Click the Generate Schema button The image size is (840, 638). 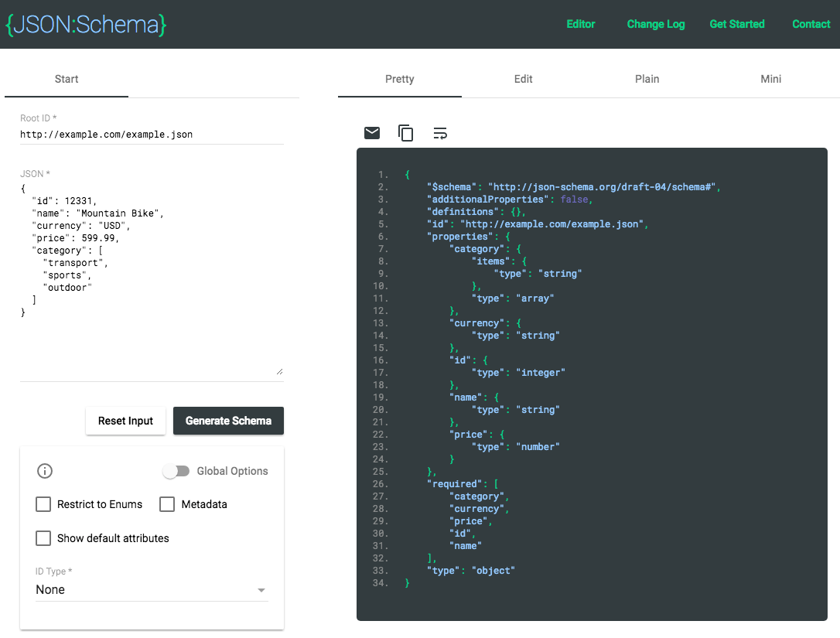pos(228,421)
